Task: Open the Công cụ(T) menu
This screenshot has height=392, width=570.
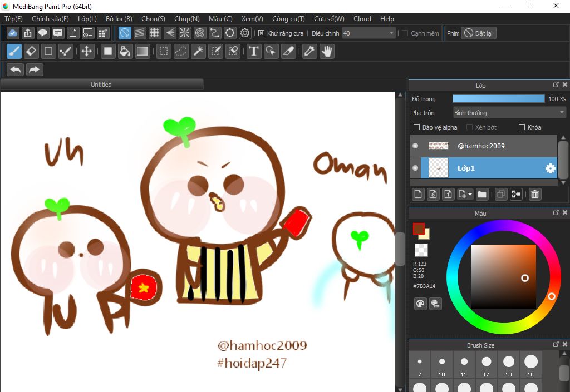Action: click(289, 18)
